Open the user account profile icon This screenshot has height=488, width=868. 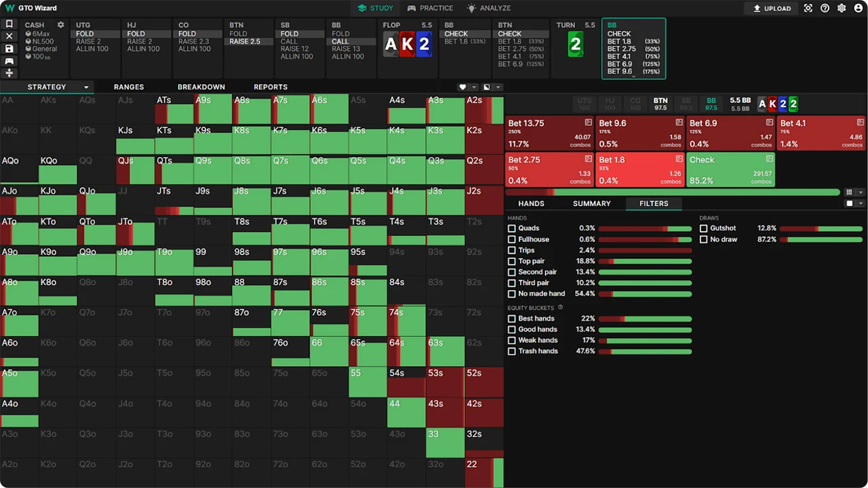pyautogui.click(x=858, y=8)
